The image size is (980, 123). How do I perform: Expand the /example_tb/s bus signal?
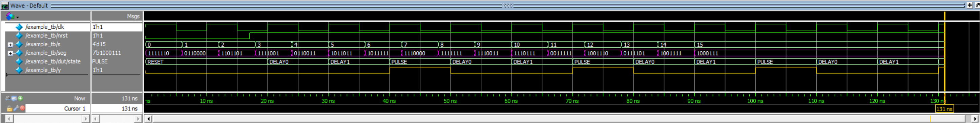(10, 44)
